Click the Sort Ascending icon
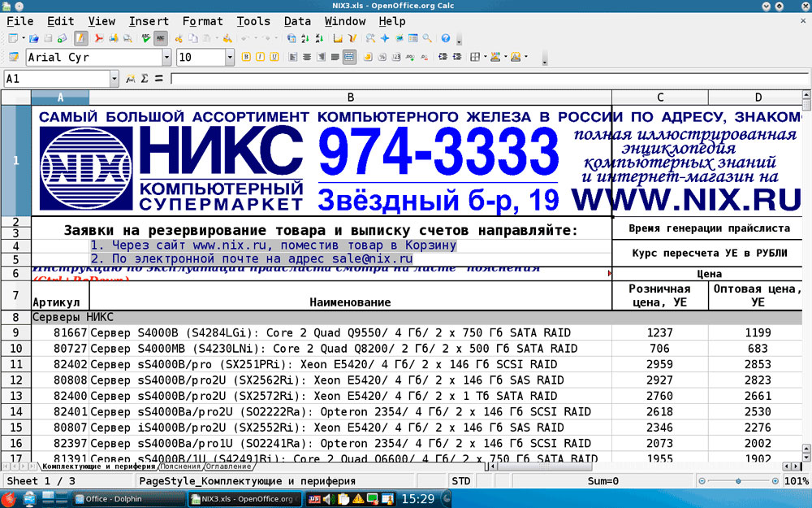Viewport: 812px width, 508px height. tap(306, 38)
